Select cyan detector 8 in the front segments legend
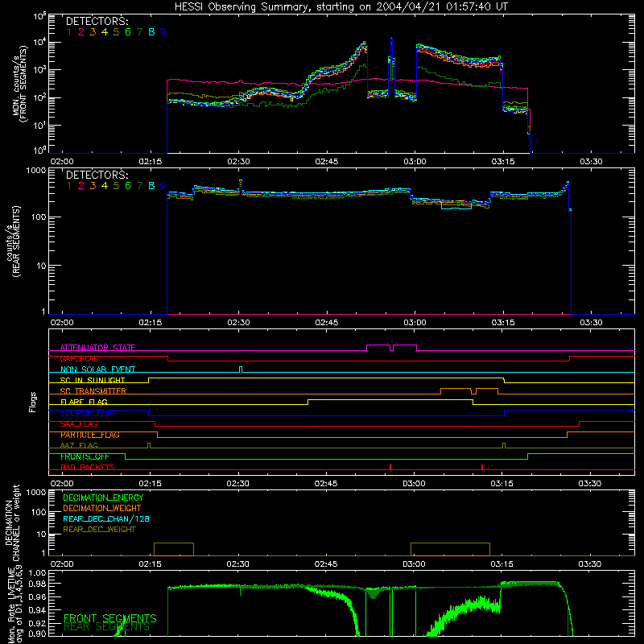The height and width of the screenshot is (644, 644). coord(151,32)
